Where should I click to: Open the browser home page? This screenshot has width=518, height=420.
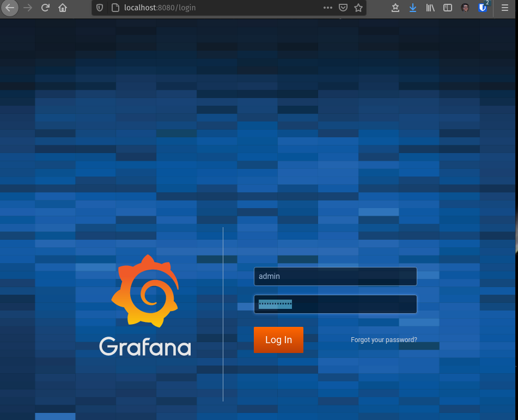tap(63, 8)
